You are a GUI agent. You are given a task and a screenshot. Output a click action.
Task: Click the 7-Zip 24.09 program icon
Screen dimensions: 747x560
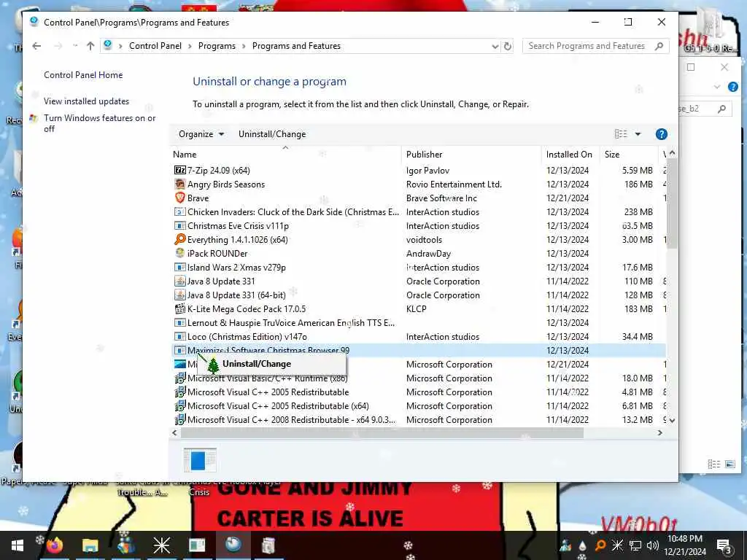click(179, 170)
